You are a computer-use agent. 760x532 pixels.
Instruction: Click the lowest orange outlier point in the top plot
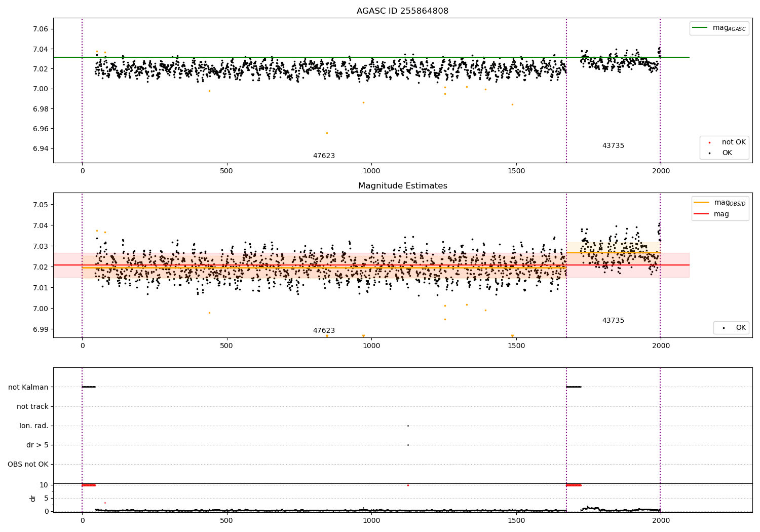(327, 133)
